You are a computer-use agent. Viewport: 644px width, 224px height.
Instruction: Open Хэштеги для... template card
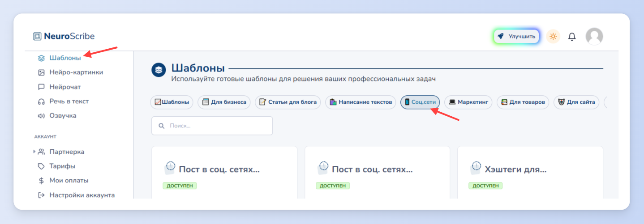(x=530, y=172)
